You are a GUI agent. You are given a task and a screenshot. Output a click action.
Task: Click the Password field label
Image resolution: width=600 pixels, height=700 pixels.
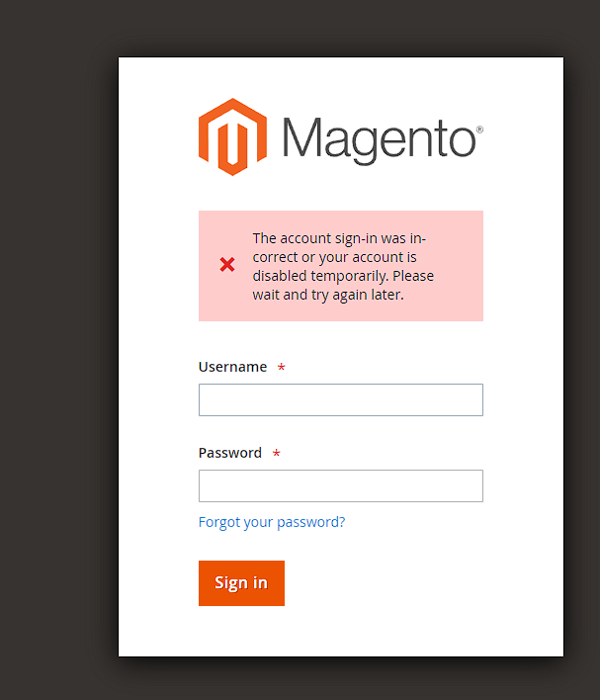pos(230,453)
